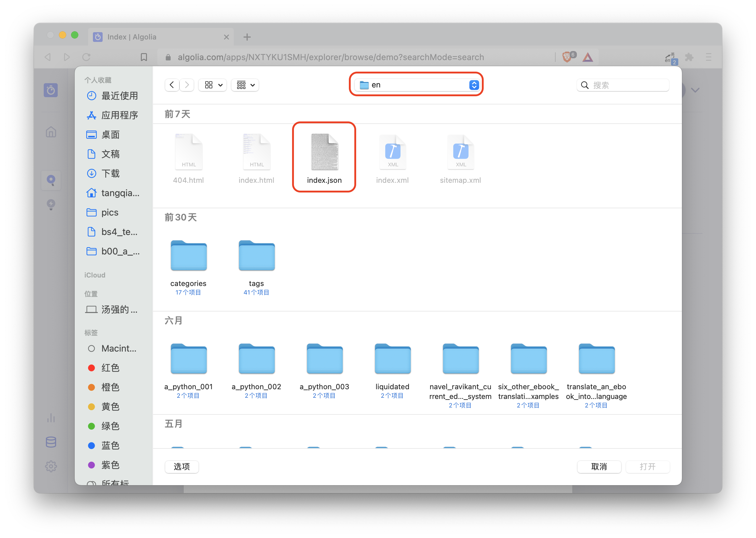756x538 pixels.
Task: Click the analytics chart icon in the left sidebar
Action: (51, 418)
